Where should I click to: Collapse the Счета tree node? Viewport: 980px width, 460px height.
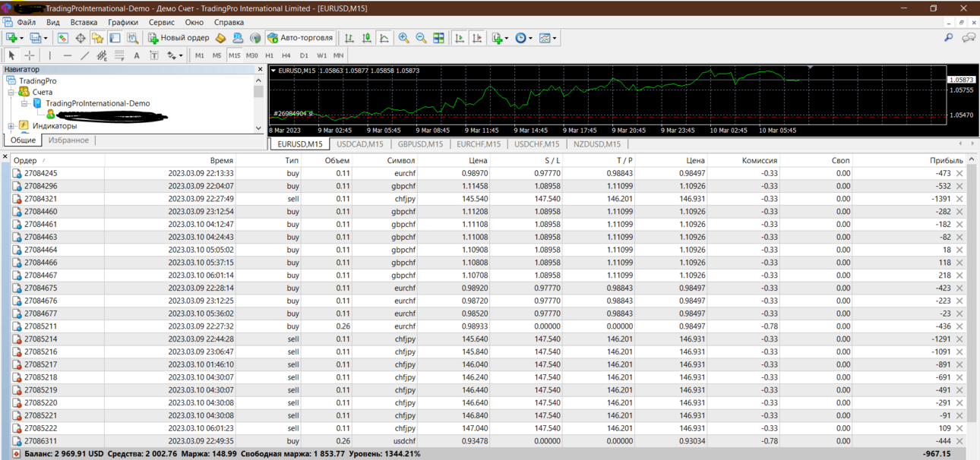point(11,92)
